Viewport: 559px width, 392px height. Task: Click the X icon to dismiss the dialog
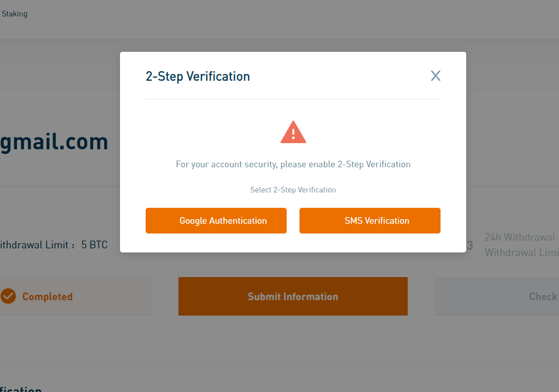pos(435,75)
